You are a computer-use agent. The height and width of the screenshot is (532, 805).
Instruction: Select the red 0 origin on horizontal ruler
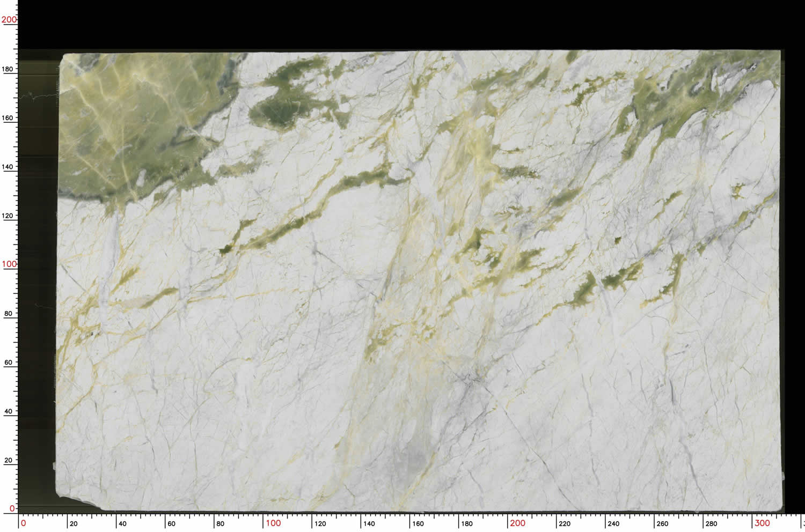(x=23, y=523)
